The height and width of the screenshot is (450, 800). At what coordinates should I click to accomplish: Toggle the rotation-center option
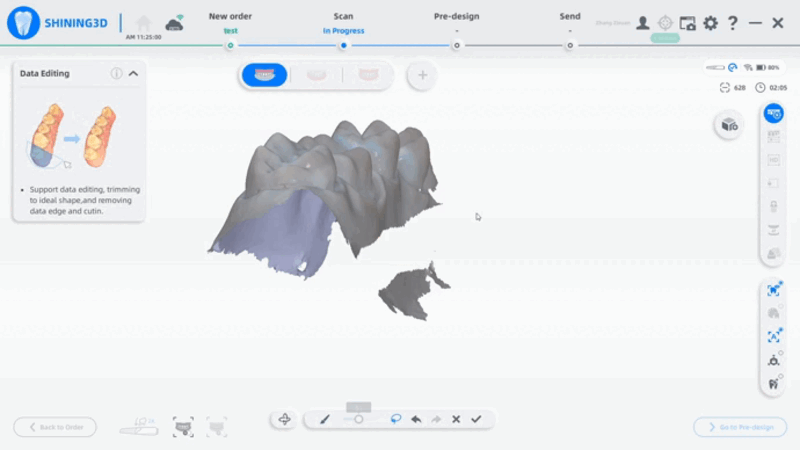pyautogui.click(x=774, y=360)
